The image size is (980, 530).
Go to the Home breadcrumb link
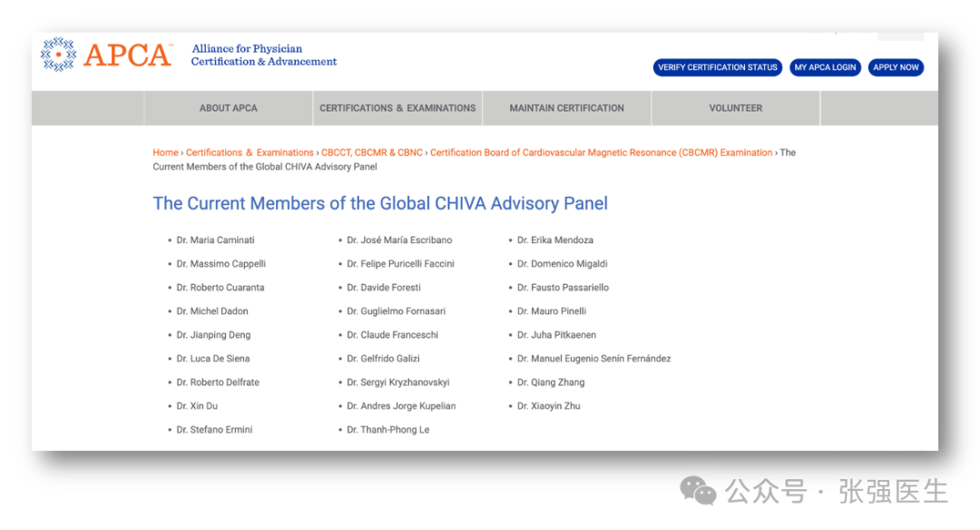tap(166, 152)
